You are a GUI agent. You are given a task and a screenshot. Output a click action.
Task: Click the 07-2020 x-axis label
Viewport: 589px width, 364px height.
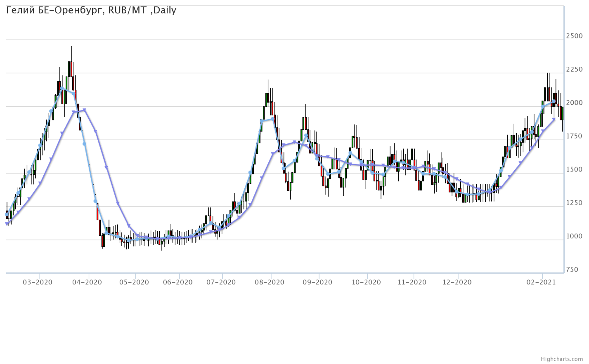[221, 282]
